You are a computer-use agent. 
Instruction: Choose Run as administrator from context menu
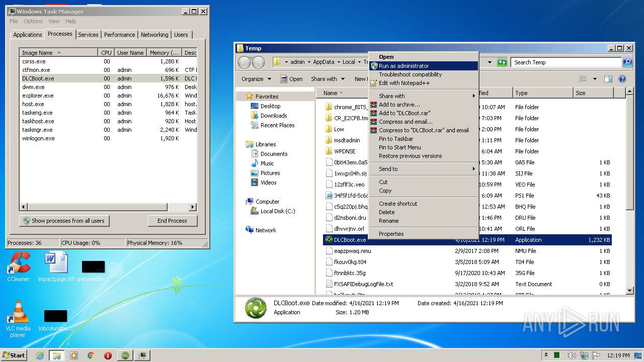(423, 66)
